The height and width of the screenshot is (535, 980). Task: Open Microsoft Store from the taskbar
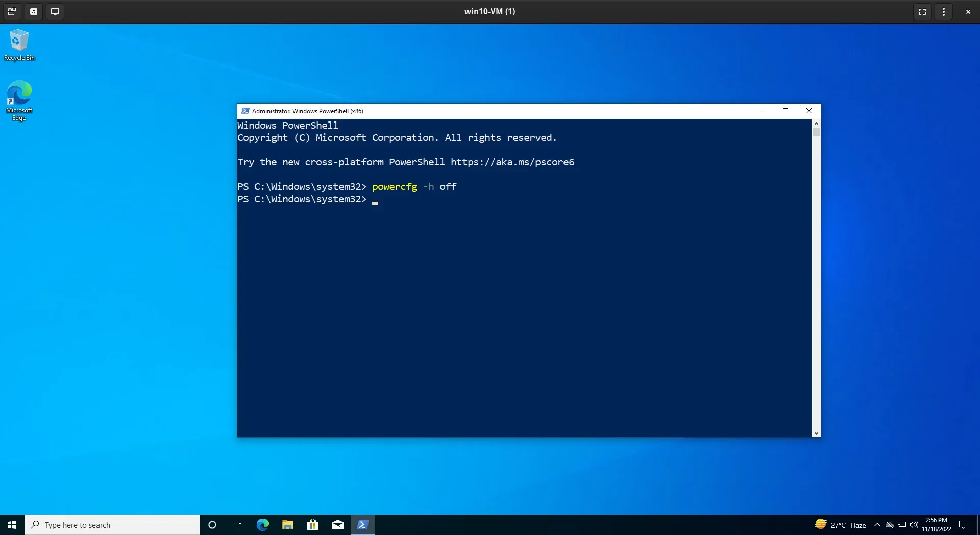[312, 525]
